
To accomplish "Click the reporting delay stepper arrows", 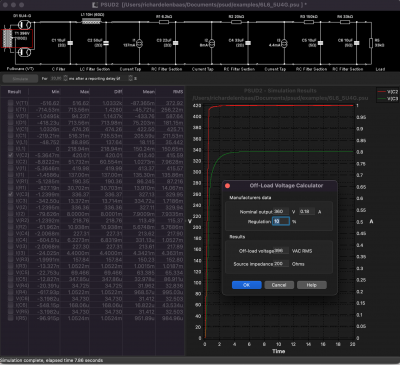I will pos(131,78).
